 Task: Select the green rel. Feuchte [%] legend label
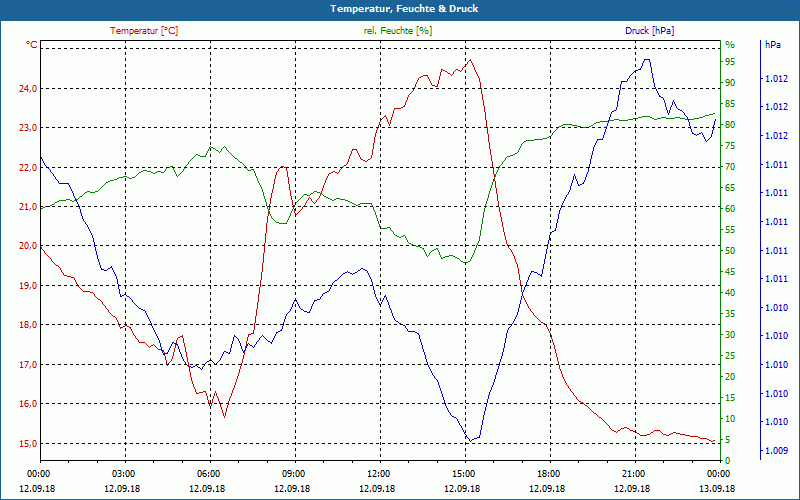[398, 31]
